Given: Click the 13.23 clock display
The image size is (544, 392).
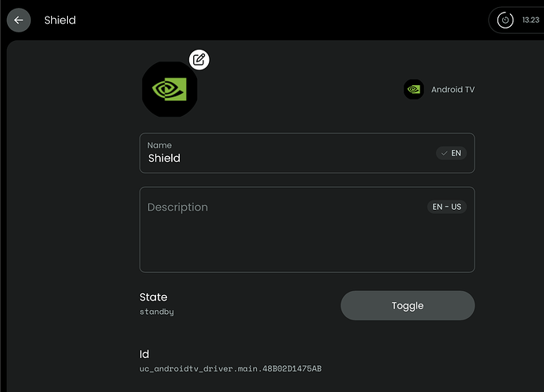Looking at the screenshot, I should 530,20.
